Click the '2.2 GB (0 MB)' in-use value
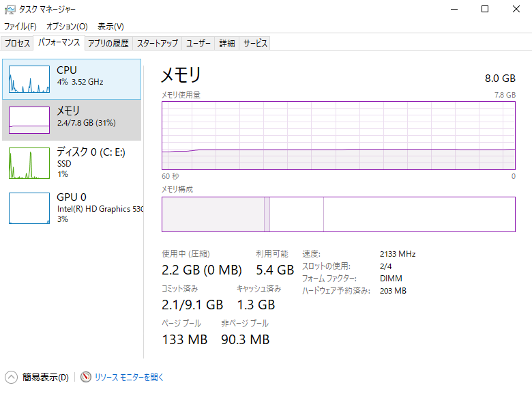Screen dimensions: 532x394 tap(202, 270)
